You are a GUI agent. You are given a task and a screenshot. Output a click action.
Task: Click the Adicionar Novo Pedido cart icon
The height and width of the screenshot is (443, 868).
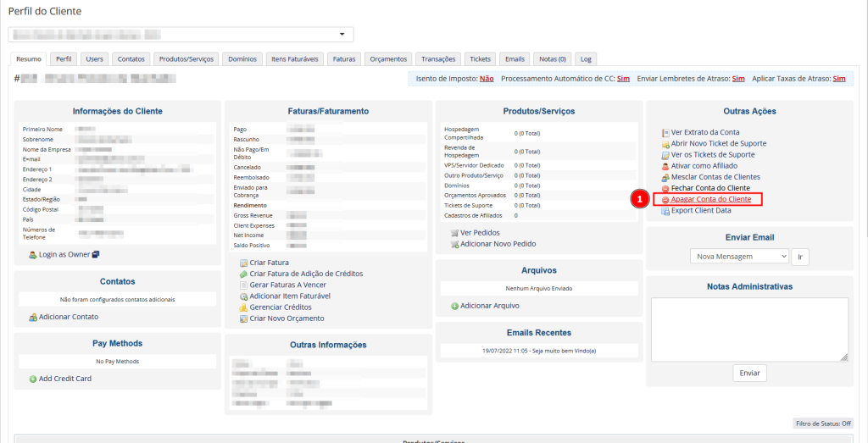tap(454, 245)
